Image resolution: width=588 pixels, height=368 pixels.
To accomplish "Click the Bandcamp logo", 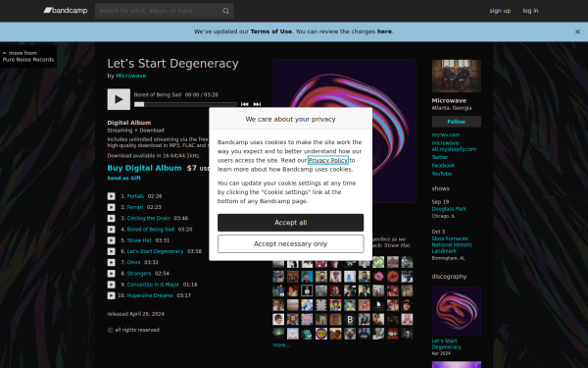I will tap(66, 11).
